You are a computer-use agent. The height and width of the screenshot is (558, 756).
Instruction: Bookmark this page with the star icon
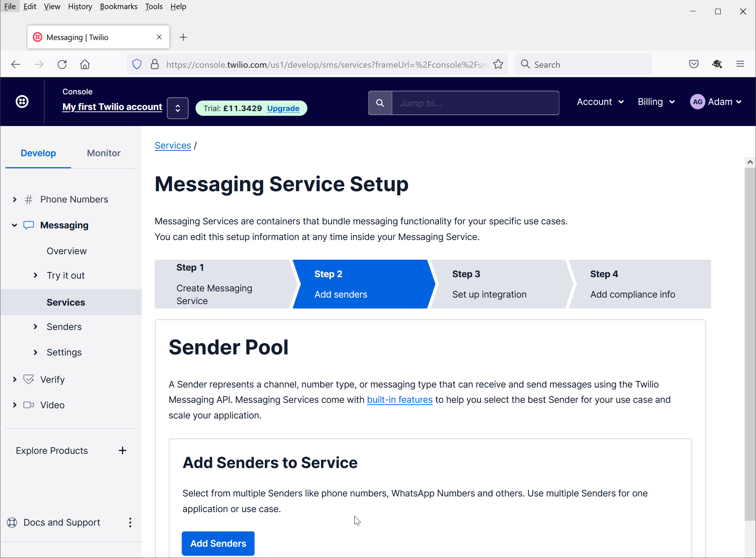[498, 64]
